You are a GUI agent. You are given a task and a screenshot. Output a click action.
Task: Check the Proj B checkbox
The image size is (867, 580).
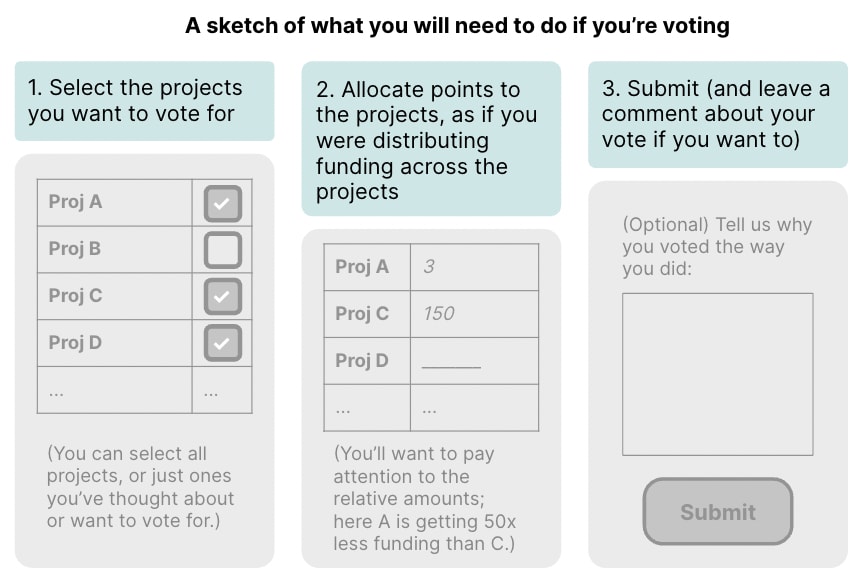point(222,250)
